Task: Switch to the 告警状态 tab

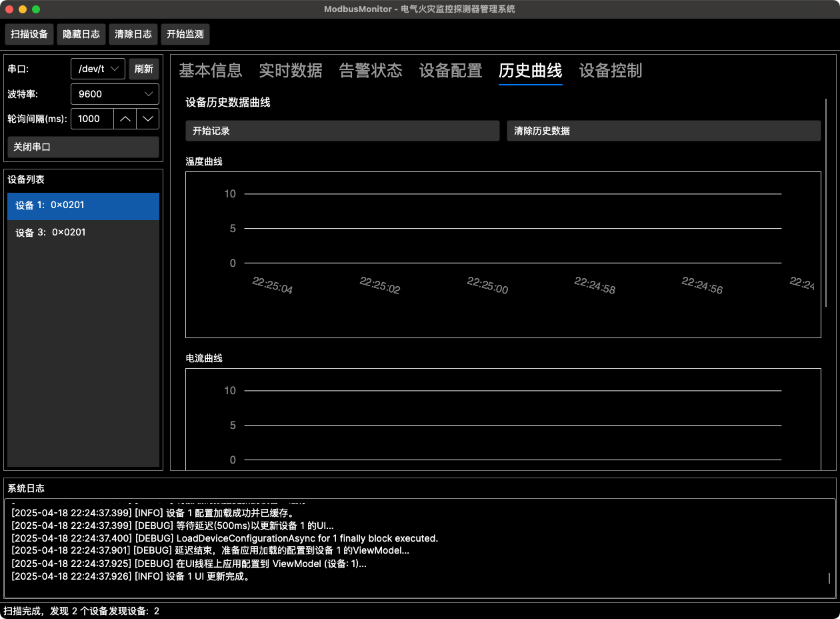Action: click(371, 71)
